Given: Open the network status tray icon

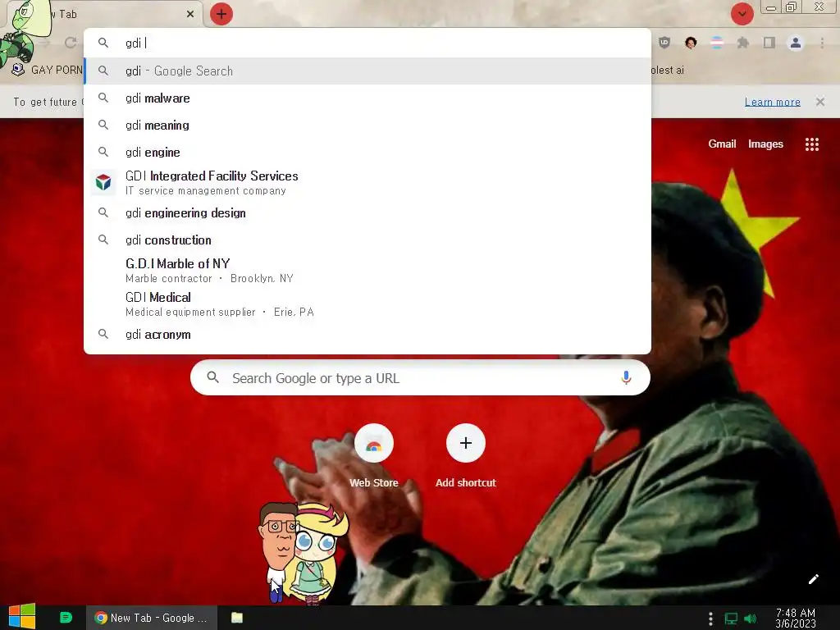Looking at the screenshot, I should 731,619.
